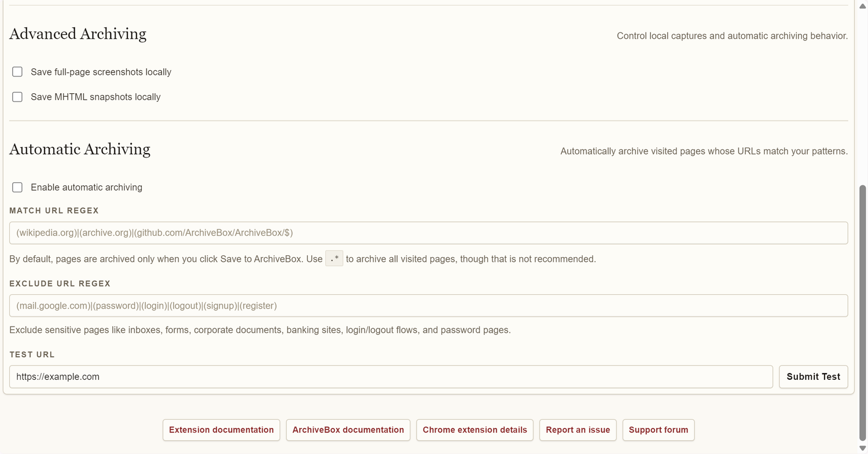Click the Automatic Archiving heading
The image size is (868, 454).
(x=80, y=149)
